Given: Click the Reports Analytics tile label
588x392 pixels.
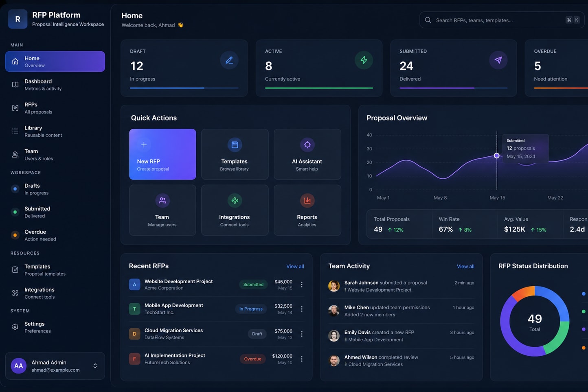Looking at the screenshot, I should tap(307, 221).
